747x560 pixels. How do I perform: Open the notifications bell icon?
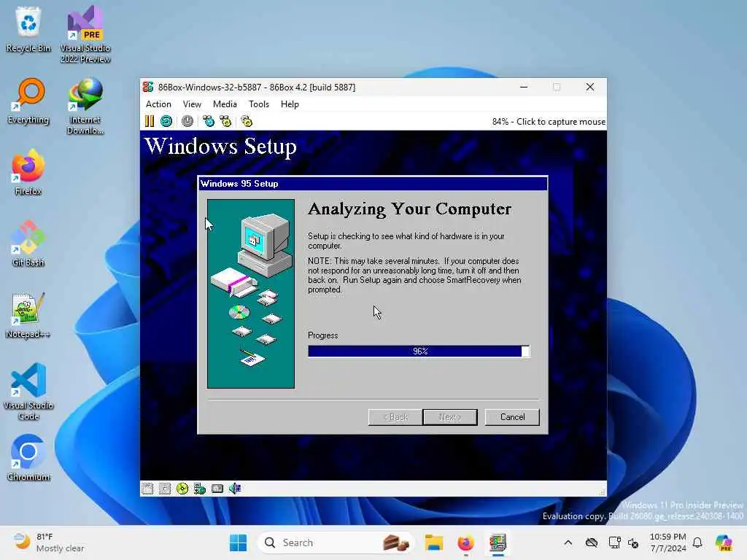697,542
